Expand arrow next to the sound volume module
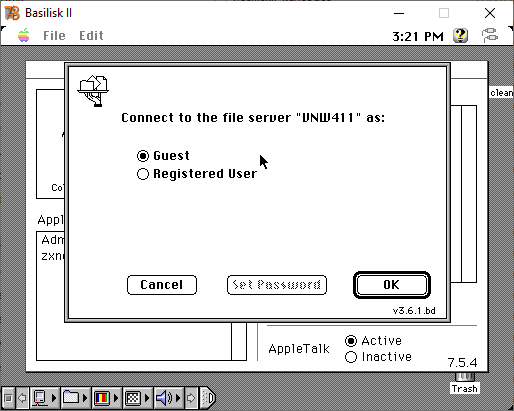Viewport: 514px width, 411px height. [x=178, y=398]
